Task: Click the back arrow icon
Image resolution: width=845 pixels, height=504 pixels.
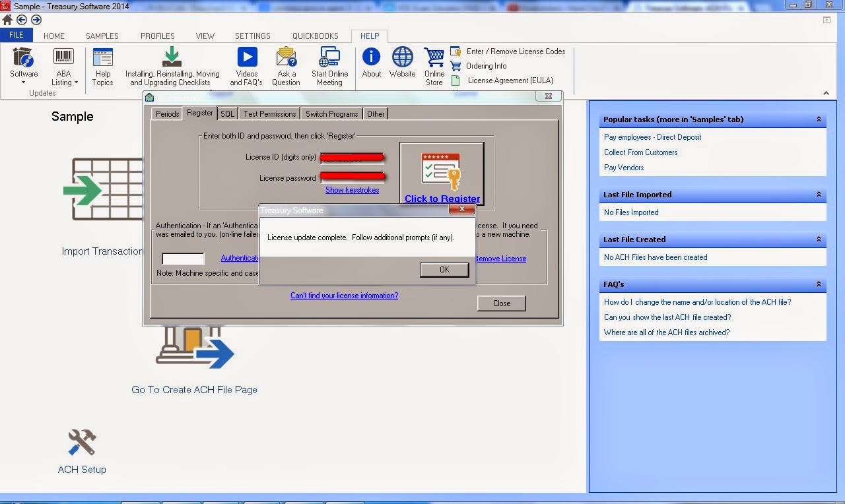Action: pyautogui.click(x=22, y=20)
